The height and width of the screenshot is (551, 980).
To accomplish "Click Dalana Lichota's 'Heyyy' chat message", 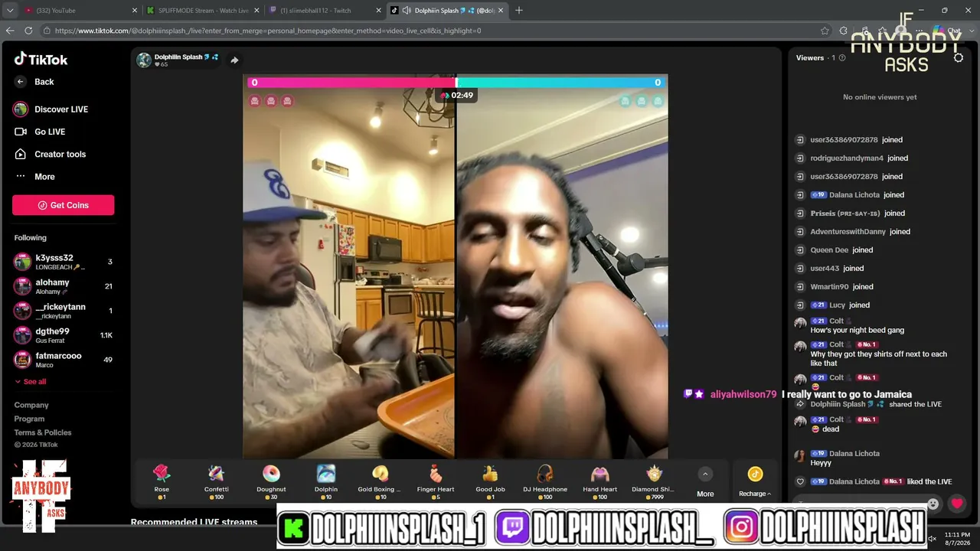I will [x=821, y=463].
